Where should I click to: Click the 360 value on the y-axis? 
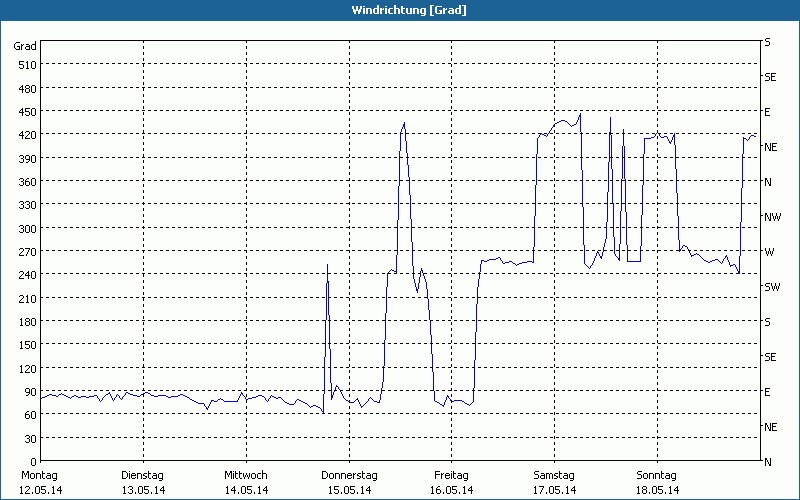coord(25,182)
